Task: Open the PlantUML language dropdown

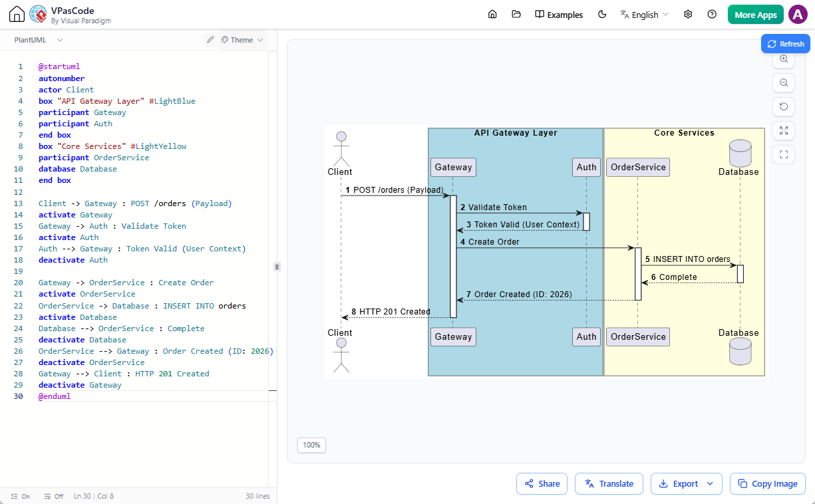Action: (x=39, y=40)
